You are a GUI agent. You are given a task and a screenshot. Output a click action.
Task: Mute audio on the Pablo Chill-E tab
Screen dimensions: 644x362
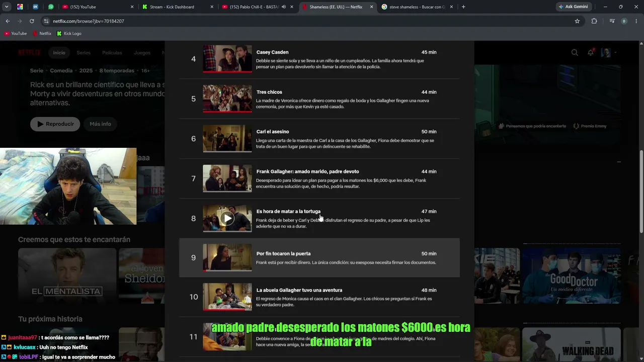284,7
